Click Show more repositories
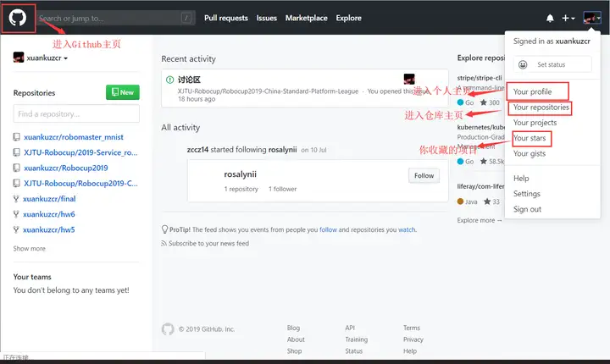610x364 pixels. point(29,249)
